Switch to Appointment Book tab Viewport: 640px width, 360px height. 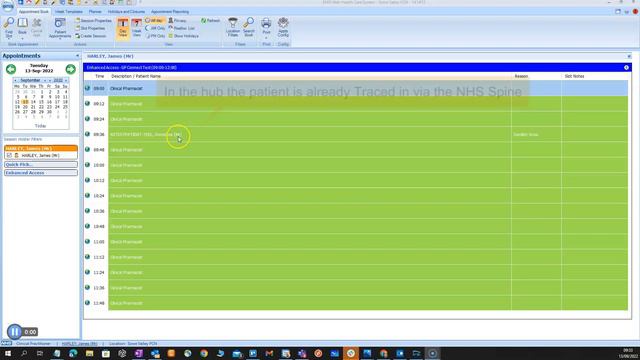(33, 12)
